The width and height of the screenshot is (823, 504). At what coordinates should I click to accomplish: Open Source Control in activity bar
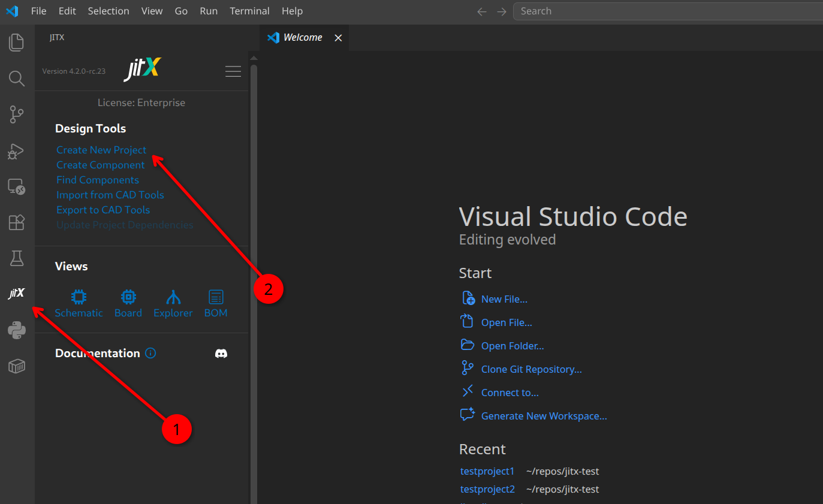click(17, 114)
